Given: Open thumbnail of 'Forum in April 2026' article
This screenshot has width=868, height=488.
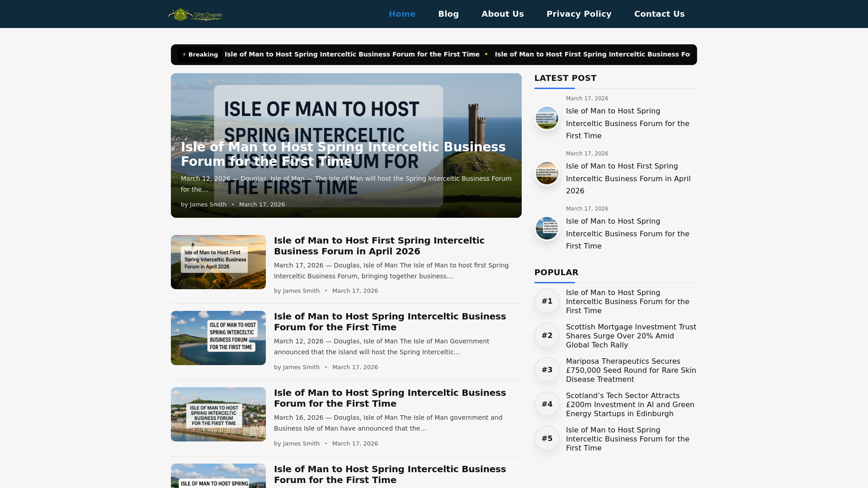Looking at the screenshot, I should pos(218,262).
